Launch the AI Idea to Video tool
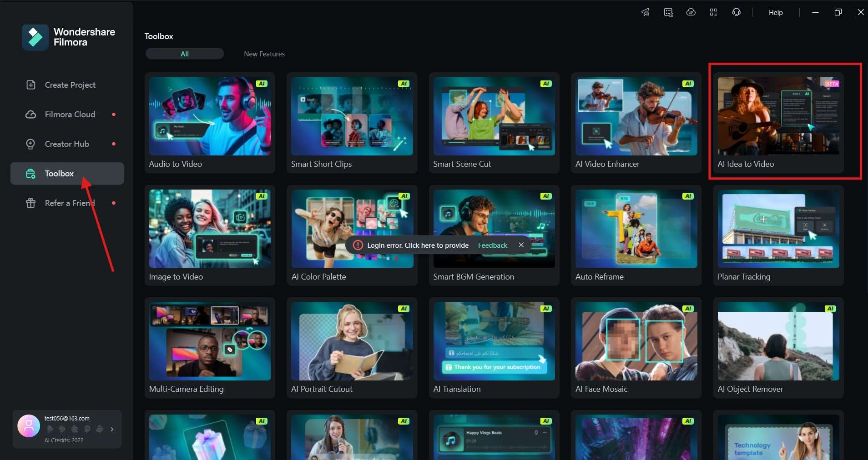Viewport: 868px width, 460px height. coord(778,123)
